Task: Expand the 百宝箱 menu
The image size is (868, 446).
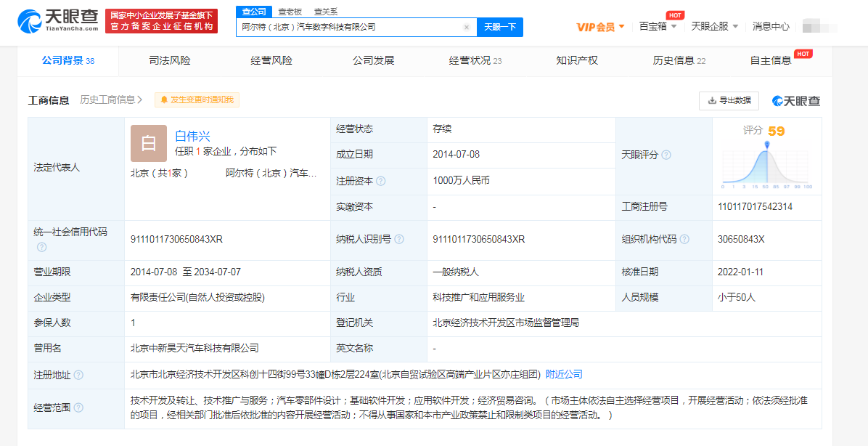Action: tap(658, 26)
